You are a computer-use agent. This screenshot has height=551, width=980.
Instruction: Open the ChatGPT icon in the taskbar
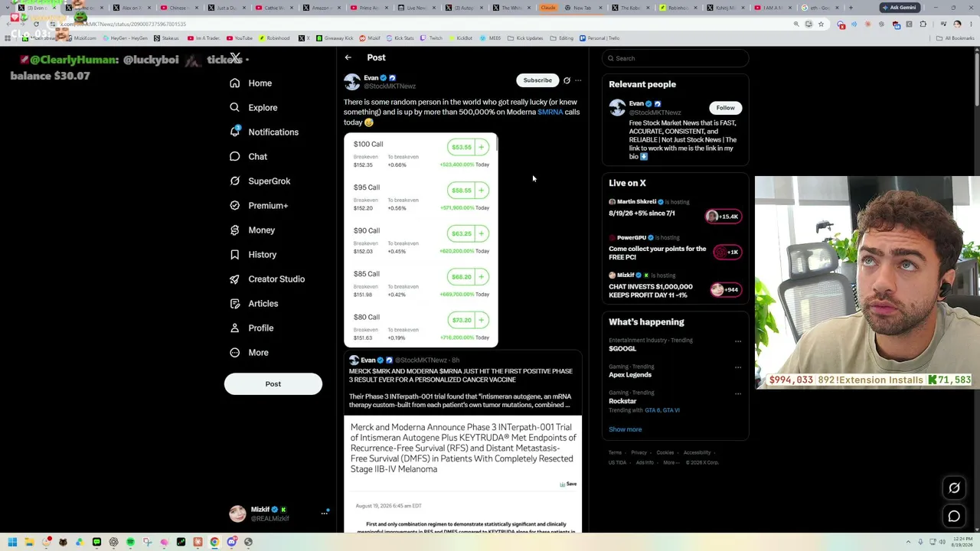tap(113, 543)
